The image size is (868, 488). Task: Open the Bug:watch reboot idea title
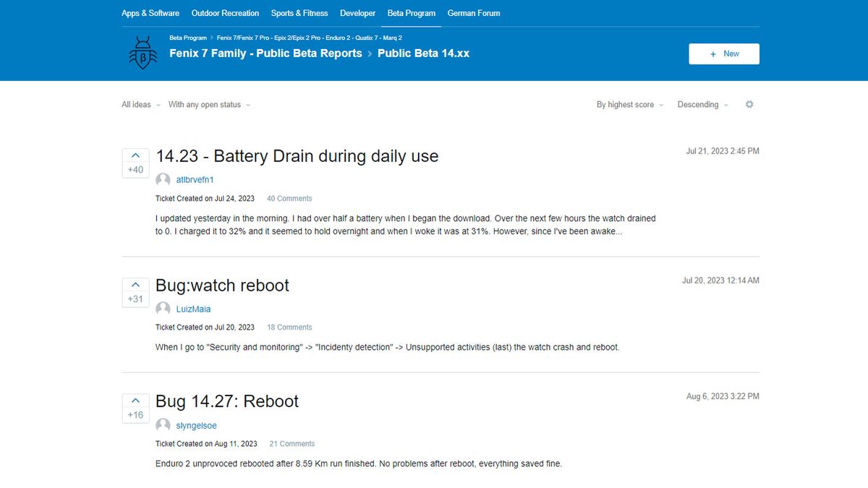(222, 286)
